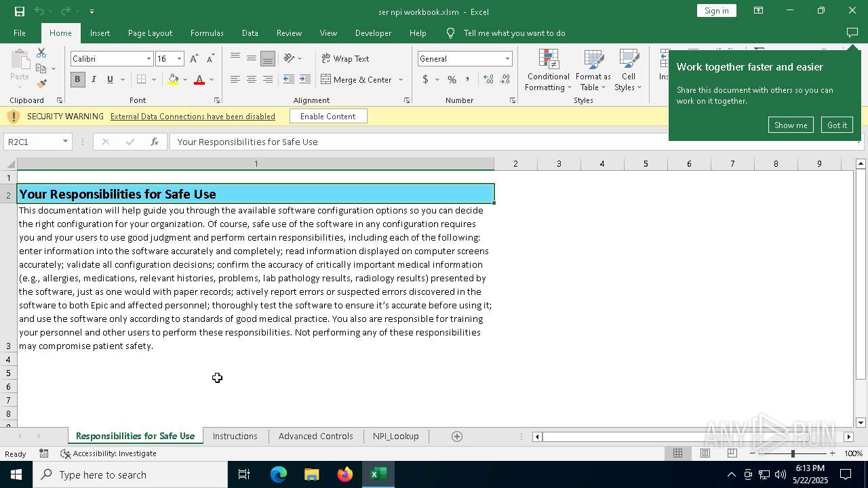Open Conditional Formatting options
Image resolution: width=868 pixels, height=488 pixels.
pos(549,70)
